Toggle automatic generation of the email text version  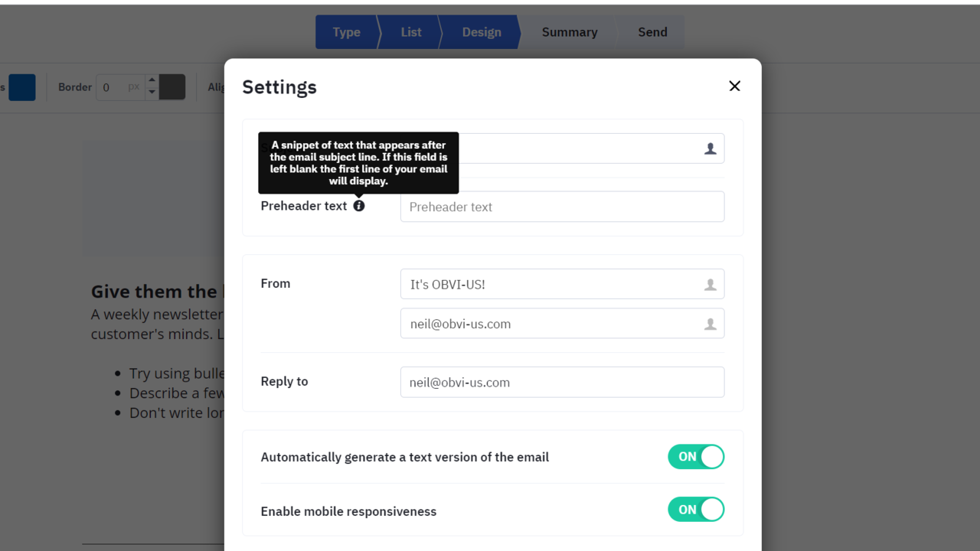[696, 457]
